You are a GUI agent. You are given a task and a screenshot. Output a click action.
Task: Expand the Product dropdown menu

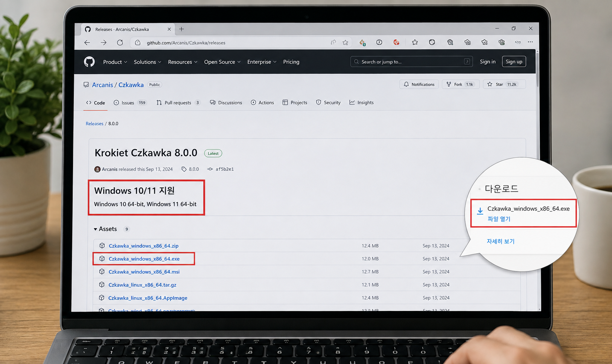115,62
